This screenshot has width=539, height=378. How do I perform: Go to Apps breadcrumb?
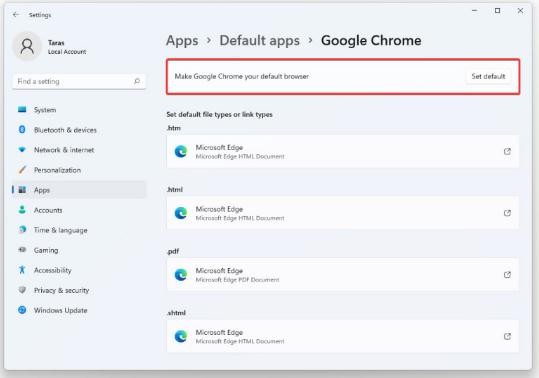(x=182, y=41)
